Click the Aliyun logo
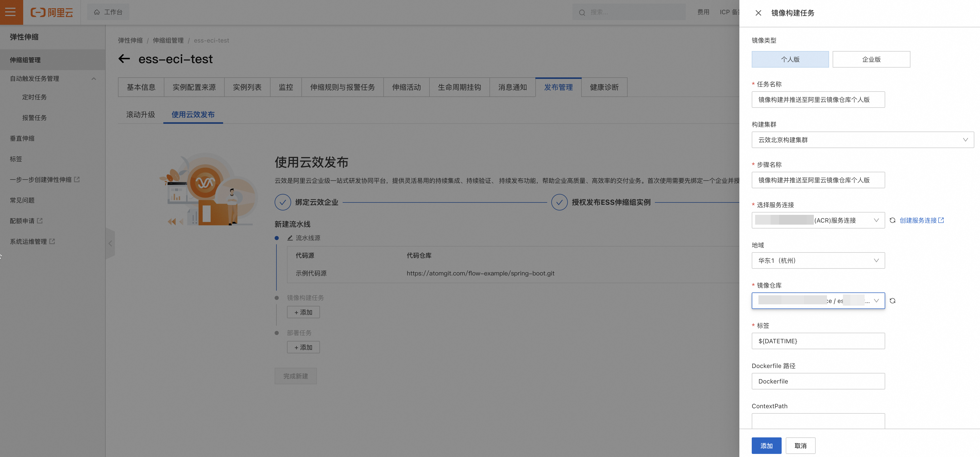The height and width of the screenshot is (457, 980). pyautogui.click(x=52, y=13)
